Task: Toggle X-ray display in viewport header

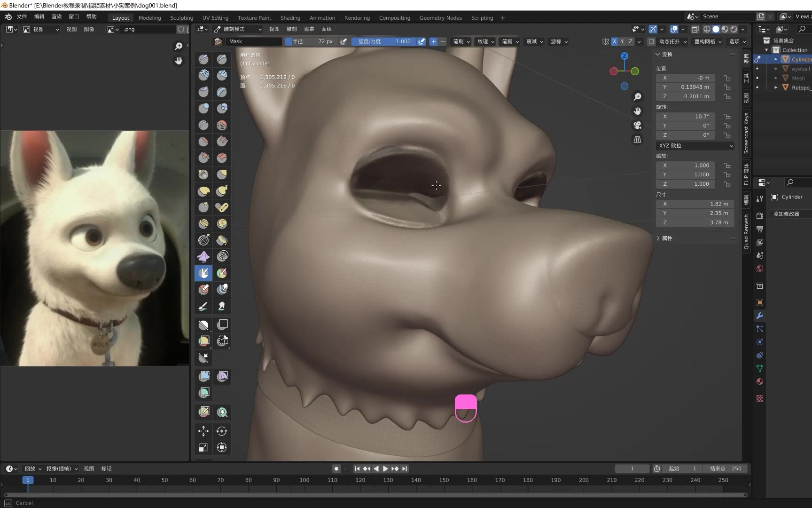Action: 695,29
